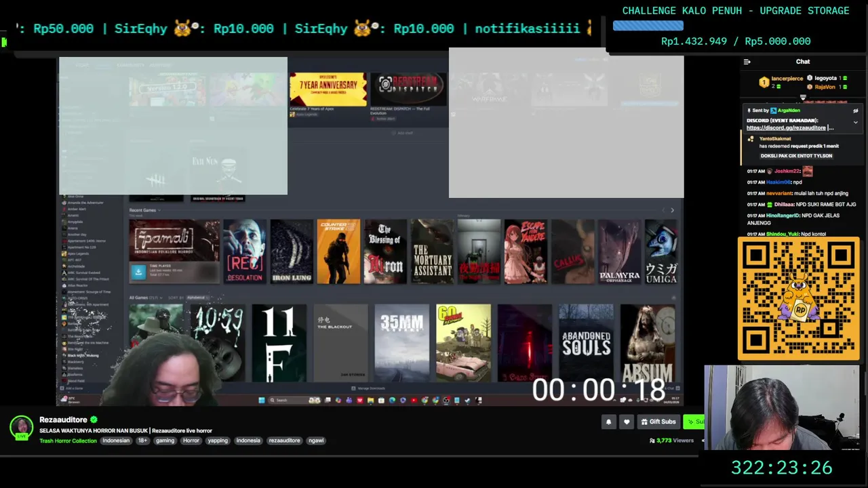
Task: Open the Trash Horror Collection category link
Action: click(x=68, y=441)
